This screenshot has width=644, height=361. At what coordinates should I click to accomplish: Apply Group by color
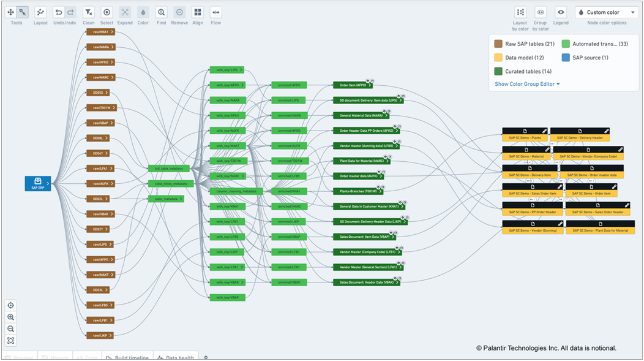coord(541,12)
